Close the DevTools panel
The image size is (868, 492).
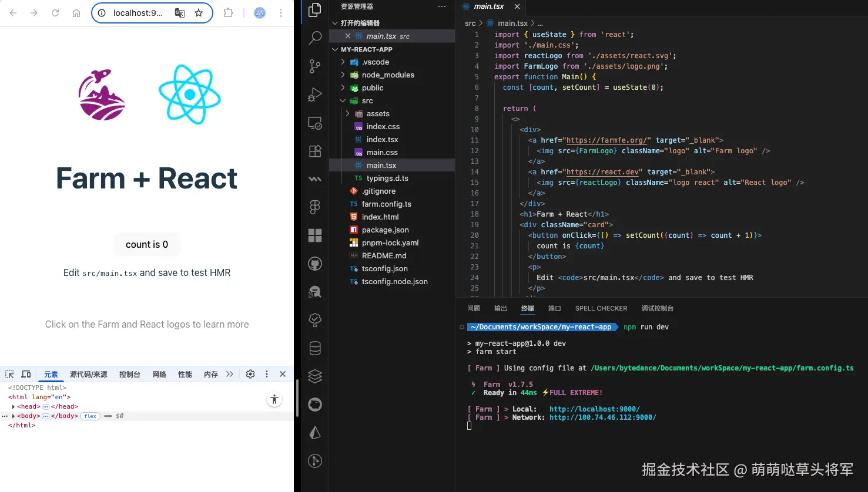[x=283, y=374]
